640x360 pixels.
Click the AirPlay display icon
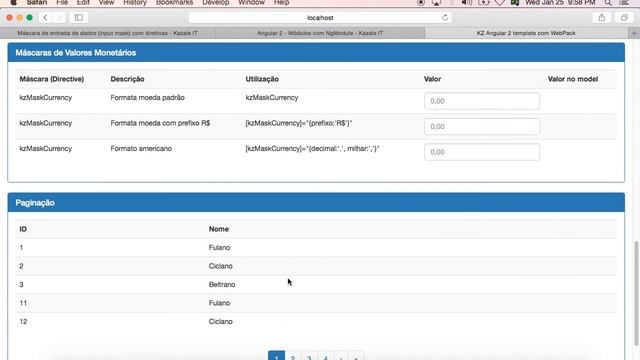point(436,2)
